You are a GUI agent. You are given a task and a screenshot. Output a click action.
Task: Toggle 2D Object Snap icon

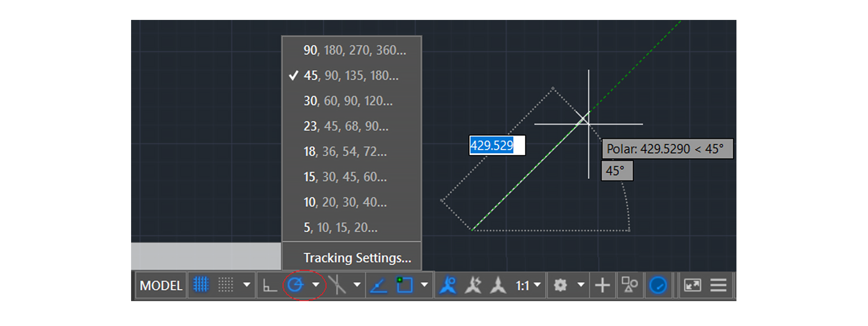404,285
